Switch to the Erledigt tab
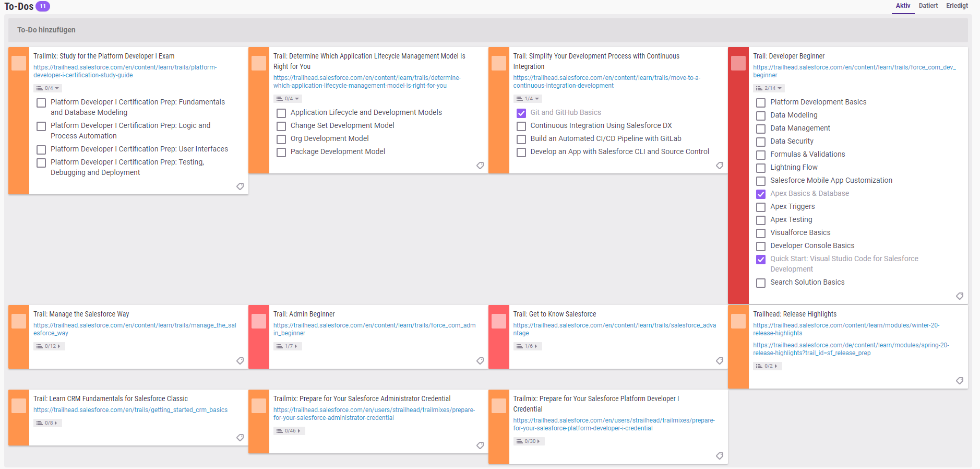980x469 pixels. coord(957,6)
